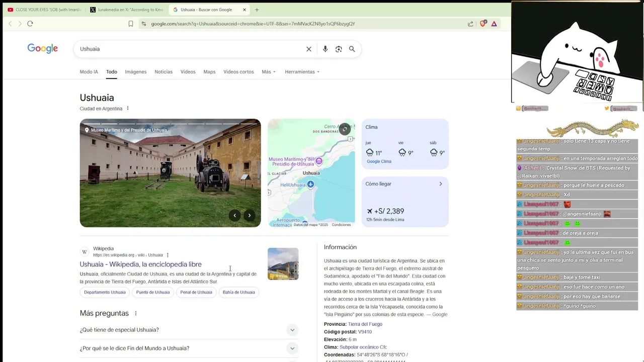Screen dimensions: 644x362
Task: Click the browser address bar URL
Action: coord(253,24)
